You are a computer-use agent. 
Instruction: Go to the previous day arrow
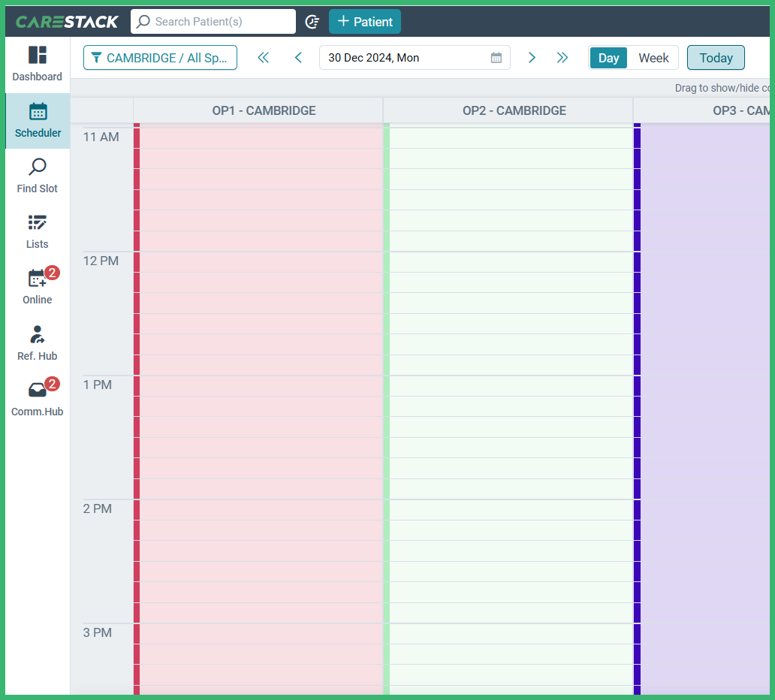click(299, 58)
